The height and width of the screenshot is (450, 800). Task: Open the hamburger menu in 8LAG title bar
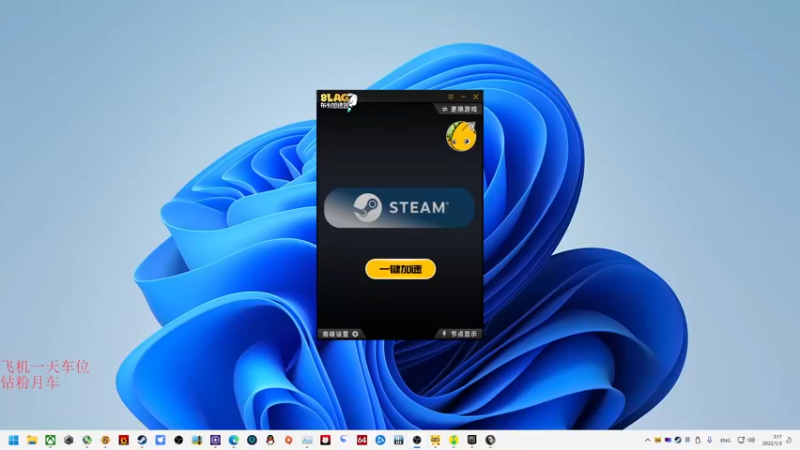pos(451,96)
